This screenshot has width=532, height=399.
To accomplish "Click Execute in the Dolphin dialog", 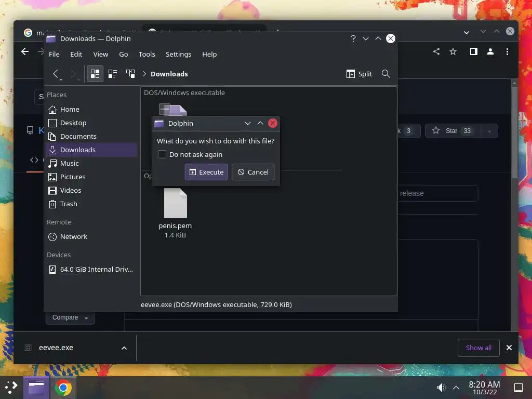I will tap(206, 172).
